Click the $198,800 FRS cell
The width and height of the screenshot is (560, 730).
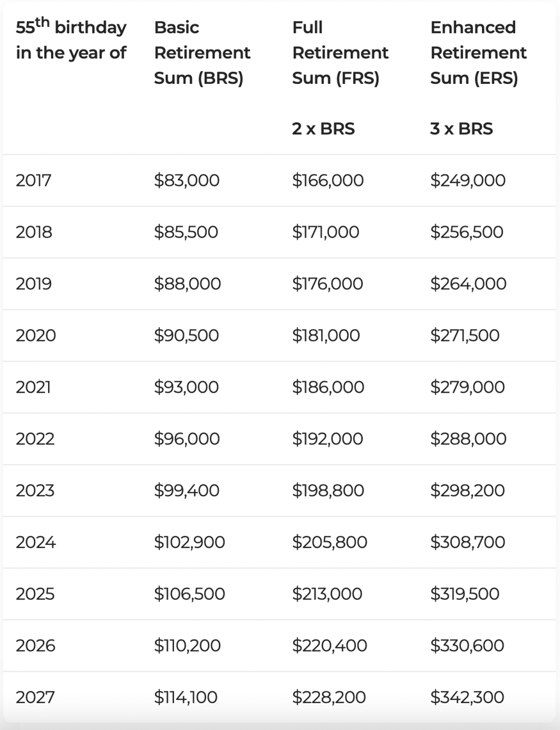coord(328,491)
